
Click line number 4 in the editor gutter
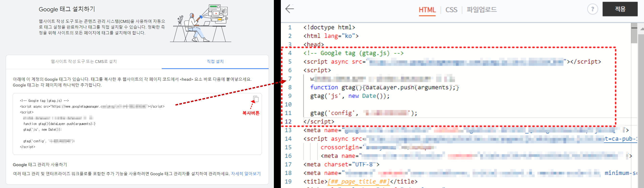(x=290, y=53)
